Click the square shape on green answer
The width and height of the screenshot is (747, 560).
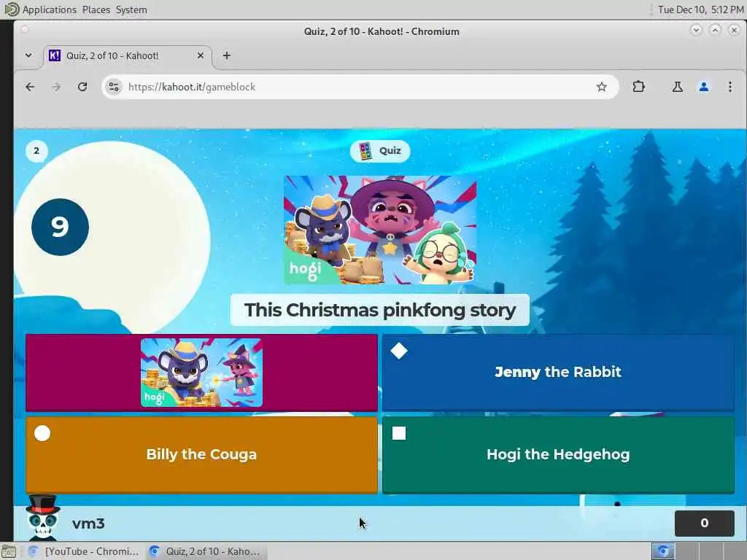(399, 433)
